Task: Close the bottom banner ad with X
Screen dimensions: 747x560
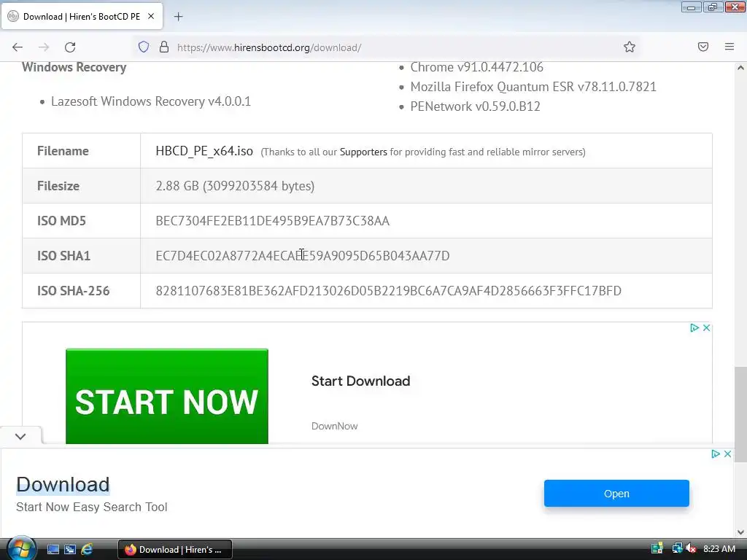Action: pyautogui.click(x=727, y=454)
